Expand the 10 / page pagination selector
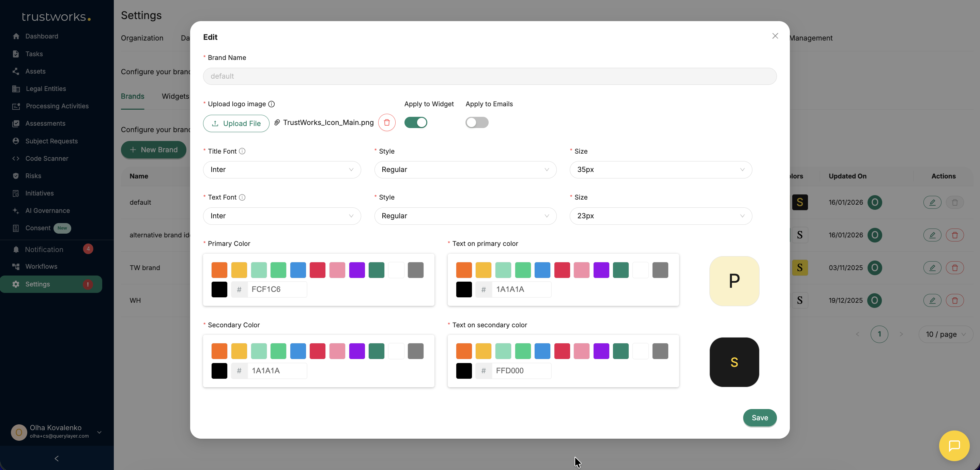The height and width of the screenshot is (470, 980). [x=945, y=334]
